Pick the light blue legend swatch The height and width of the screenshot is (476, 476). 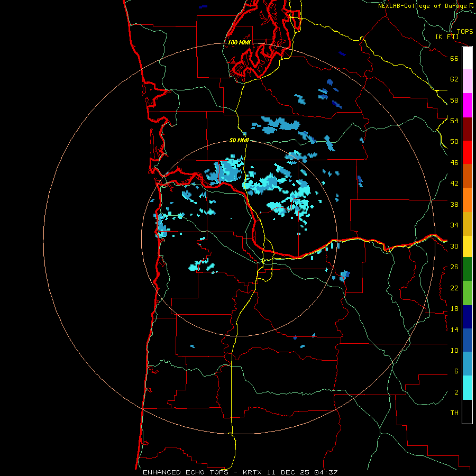click(467, 364)
